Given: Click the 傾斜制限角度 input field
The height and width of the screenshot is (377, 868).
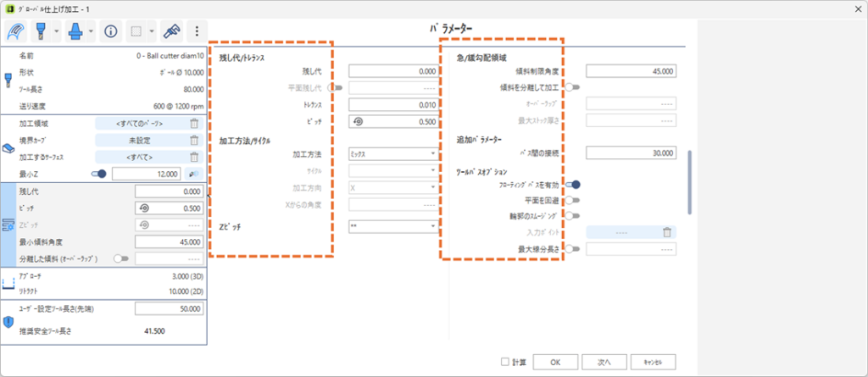Looking at the screenshot, I should tap(630, 72).
